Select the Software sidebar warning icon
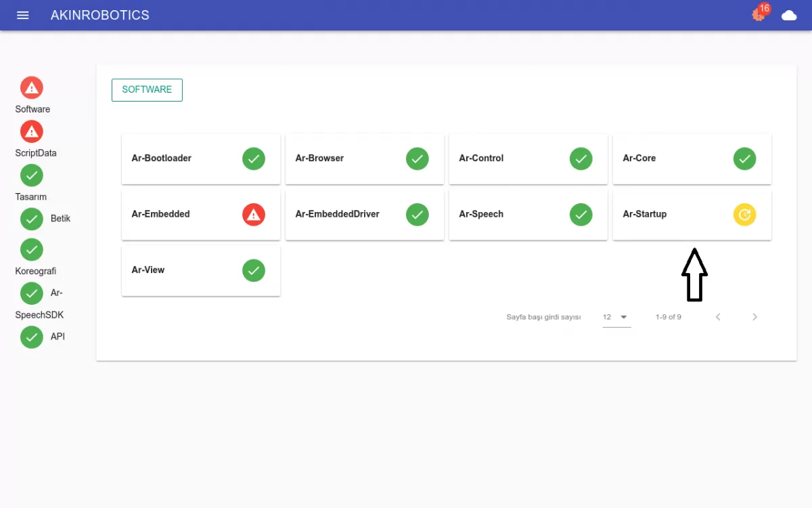 point(32,87)
